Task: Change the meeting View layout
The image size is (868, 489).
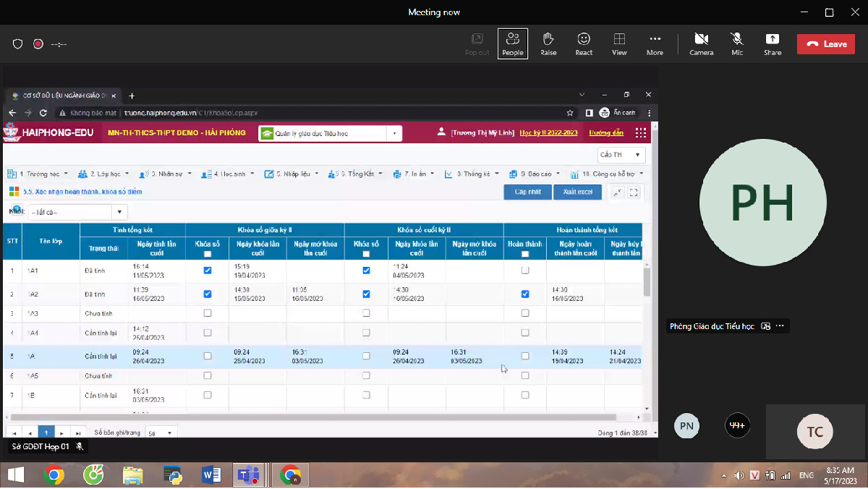Action: pos(619,44)
